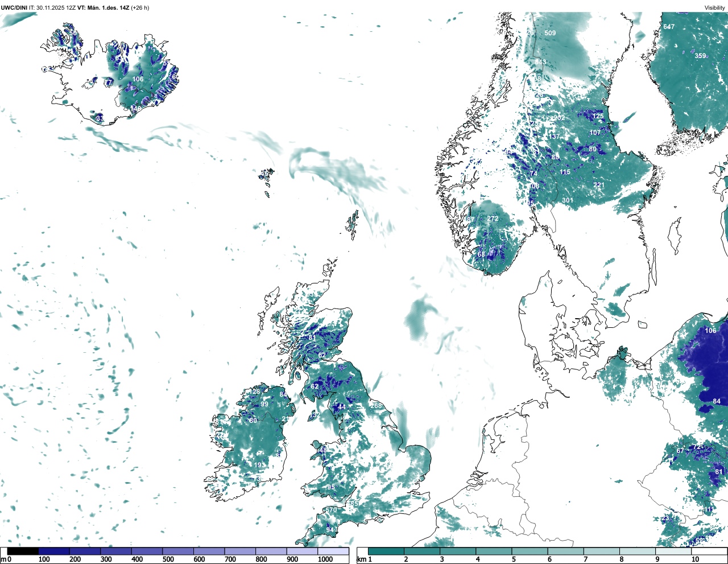Click the '647' value over Finland
This screenshot has height=564, width=728.
pyautogui.click(x=669, y=27)
